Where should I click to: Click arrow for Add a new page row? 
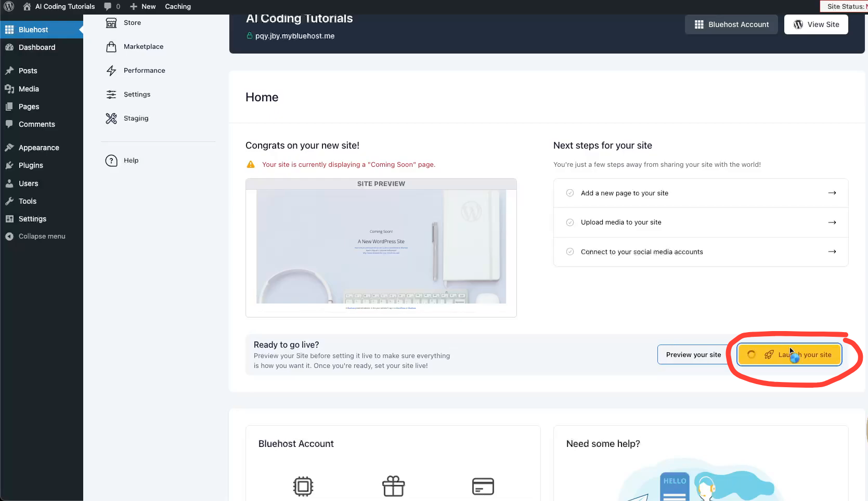832,193
